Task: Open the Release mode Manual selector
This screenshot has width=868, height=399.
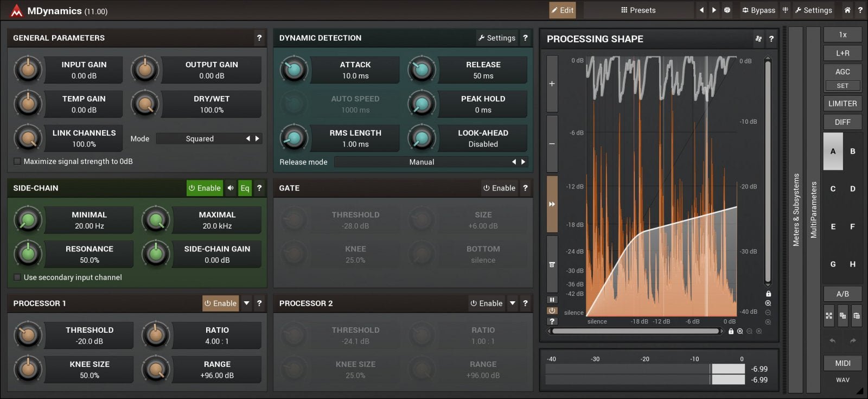Action: tap(431, 162)
